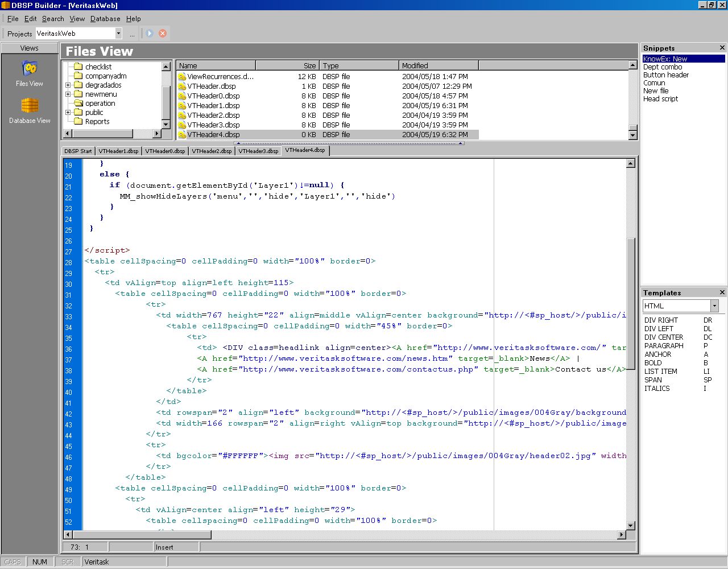Open the Files View panel icon

pyautogui.click(x=30, y=69)
